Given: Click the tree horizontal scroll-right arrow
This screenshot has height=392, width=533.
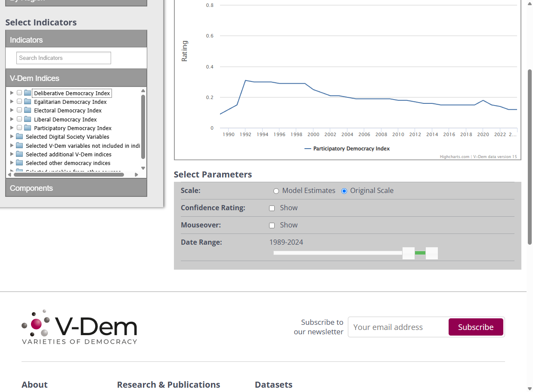Looking at the screenshot, I should [136, 175].
